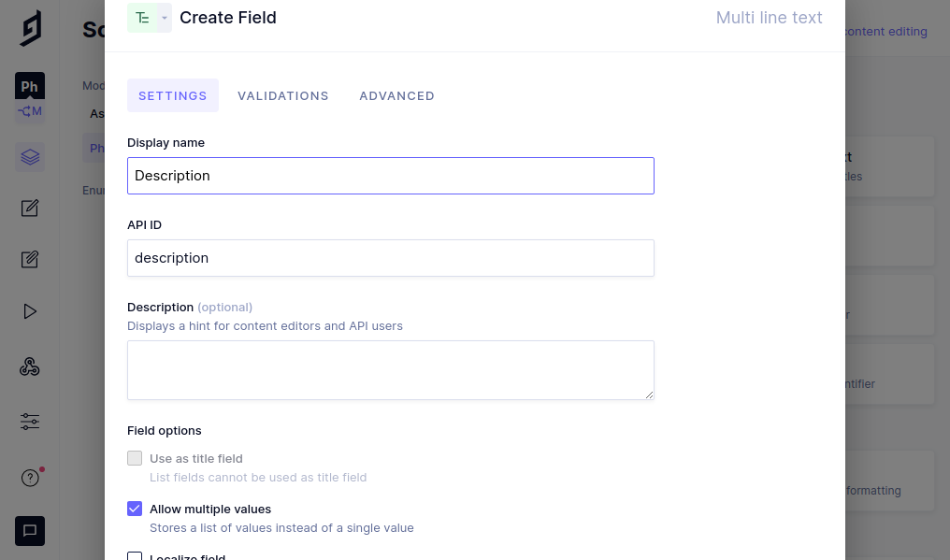The image size is (950, 560).
Task: Switch to the Validations tab
Action: pos(283,95)
